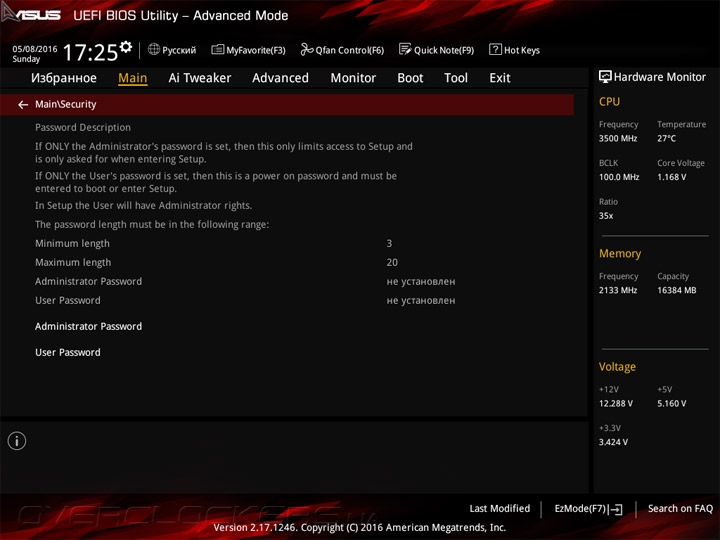Screen dimensions: 720x540
Task: Switch to the Ai Tweaker tab
Action: [200, 78]
